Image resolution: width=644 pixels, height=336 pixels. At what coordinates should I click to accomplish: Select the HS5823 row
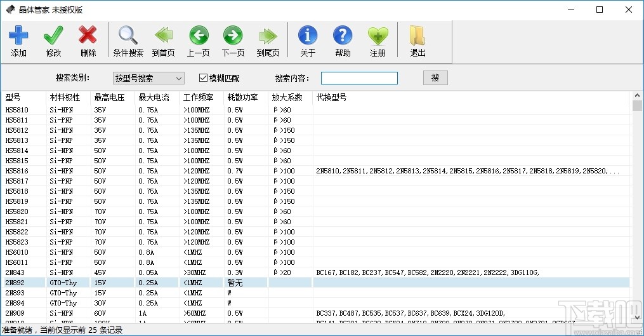click(x=315, y=242)
